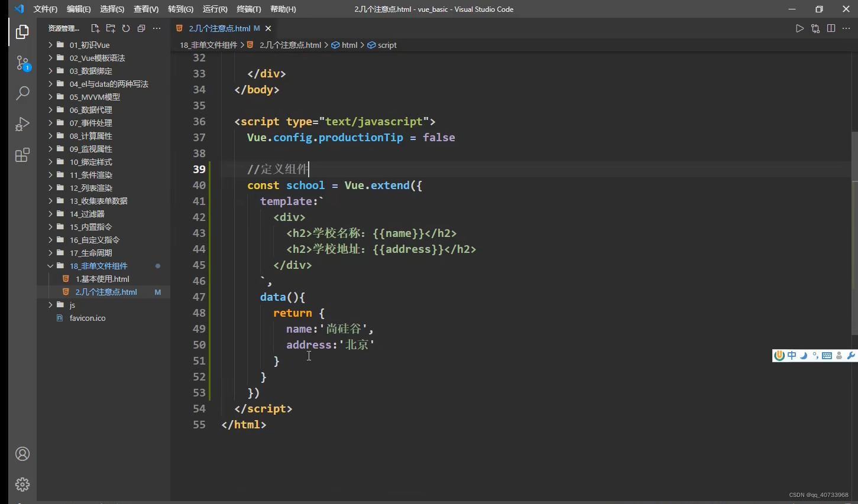Open the 选择(S) menu
The width and height of the screenshot is (858, 504).
point(112,9)
